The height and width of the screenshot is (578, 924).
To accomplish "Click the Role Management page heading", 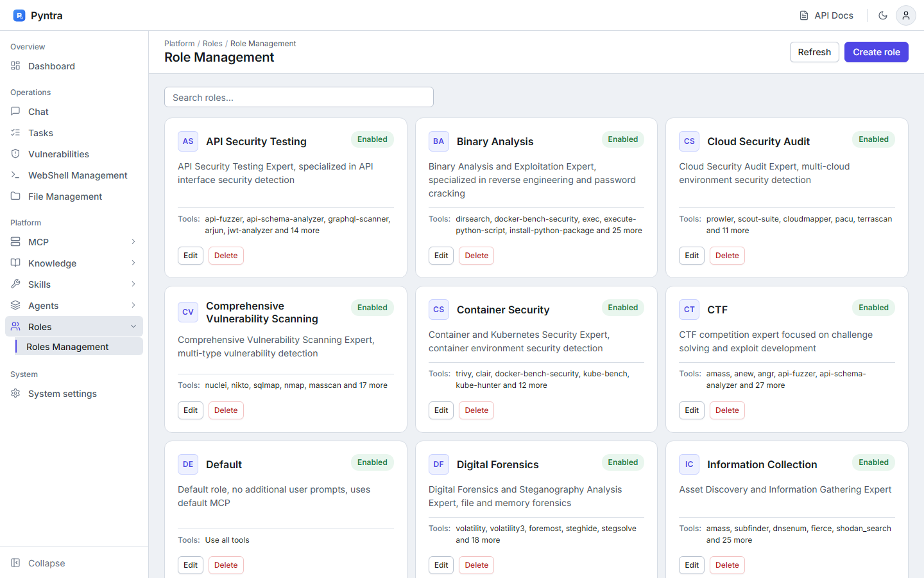I will (219, 57).
